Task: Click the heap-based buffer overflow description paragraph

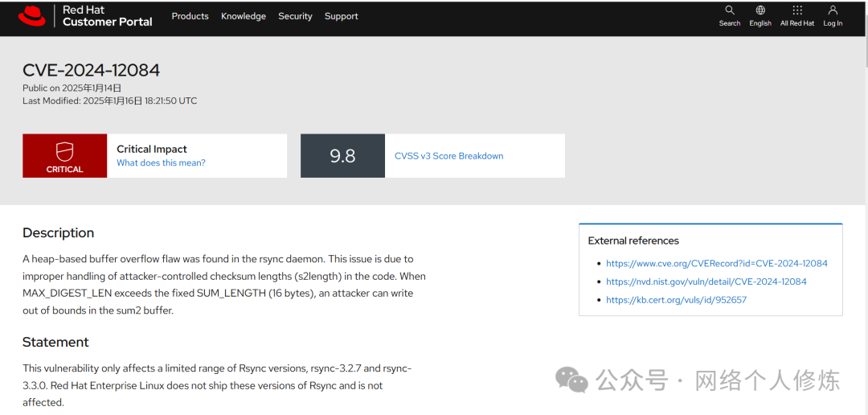Action: 224,285
